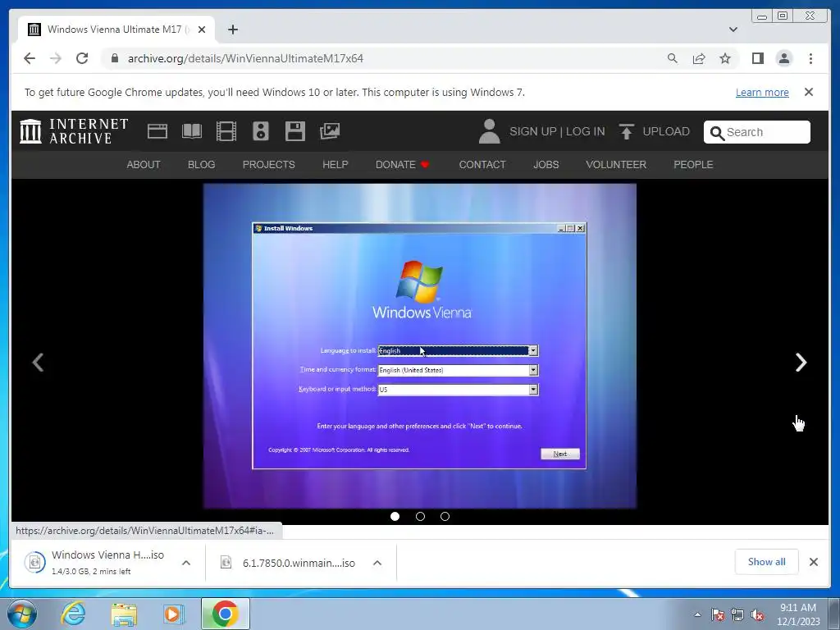Click Show all downloads button
The image size is (840, 630).
pyautogui.click(x=767, y=562)
